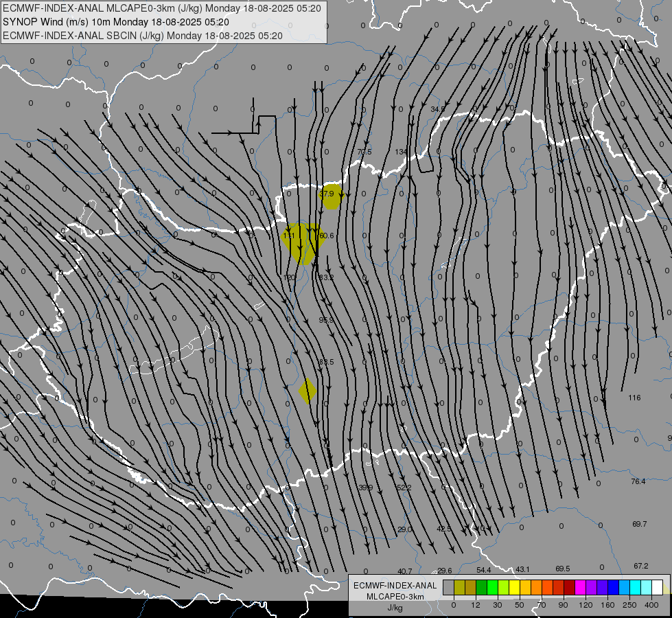Click the map value '52.2'
This screenshot has height=618, width=672.
pyautogui.click(x=404, y=488)
